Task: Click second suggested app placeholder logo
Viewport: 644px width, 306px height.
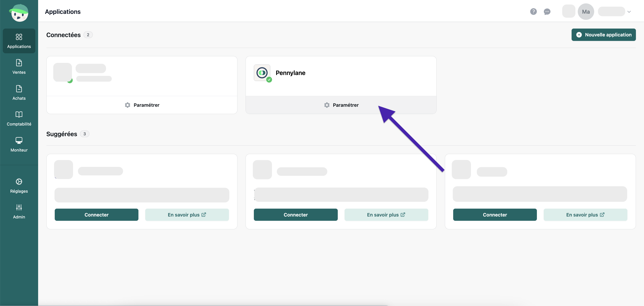Action: coord(262,169)
